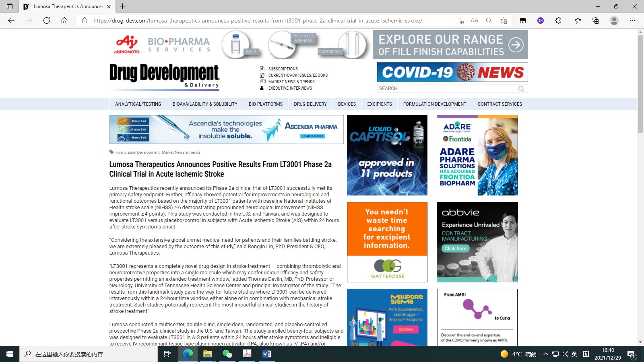Click the abbvie Click here button

click(455, 249)
